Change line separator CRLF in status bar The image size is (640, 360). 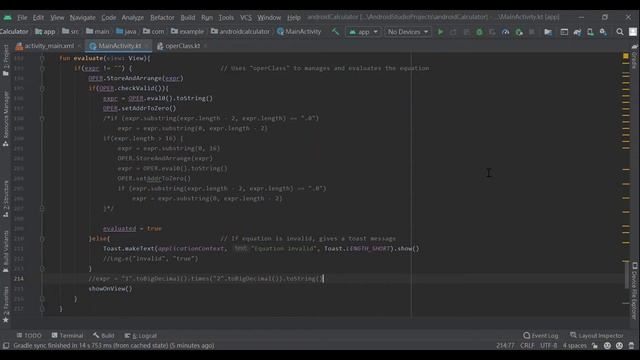(x=527, y=346)
